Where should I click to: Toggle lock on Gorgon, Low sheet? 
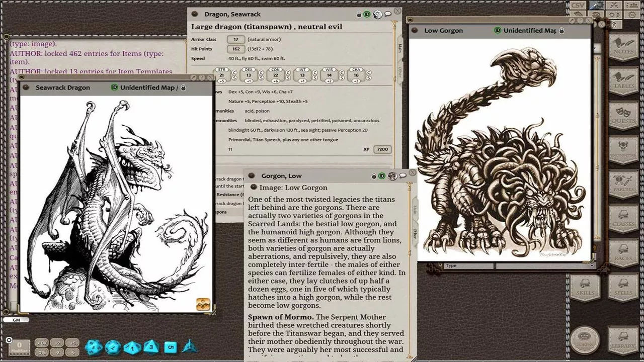tap(374, 176)
